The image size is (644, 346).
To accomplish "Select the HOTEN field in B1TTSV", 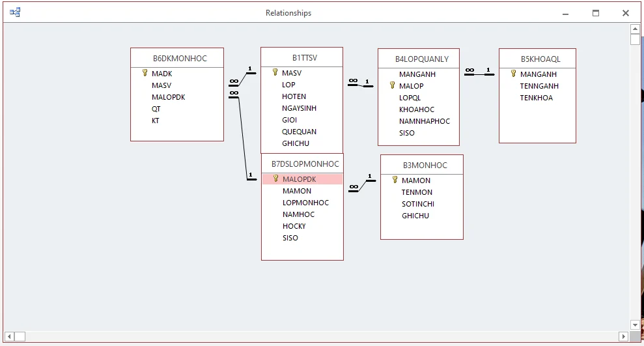I will click(294, 96).
